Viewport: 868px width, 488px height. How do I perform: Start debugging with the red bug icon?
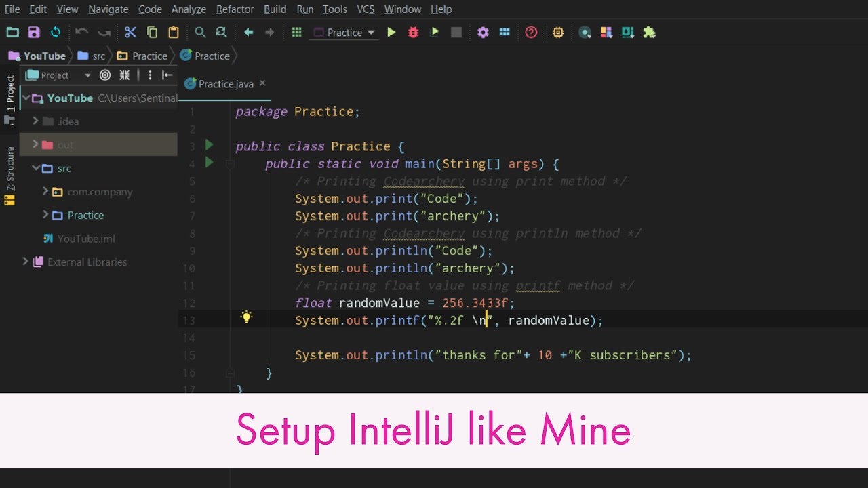point(413,32)
